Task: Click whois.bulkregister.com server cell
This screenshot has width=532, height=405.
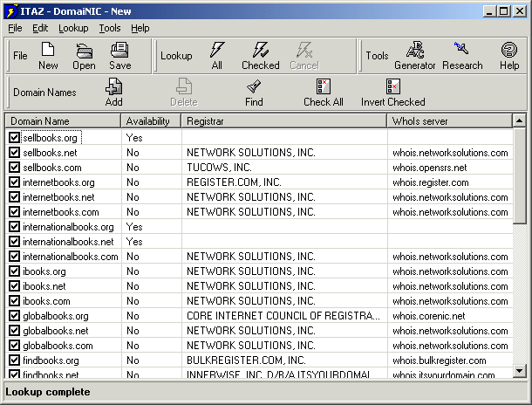Action: click(x=440, y=360)
